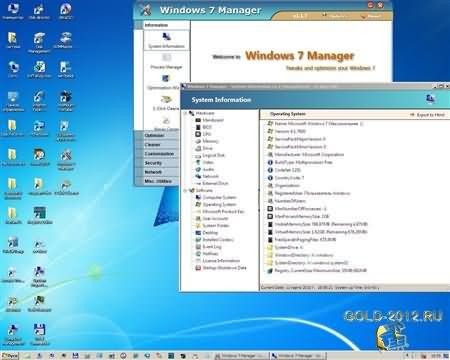Viewport: 450px width, 360px height.
Task: Collapse the Hardware tree node
Action: [185, 113]
